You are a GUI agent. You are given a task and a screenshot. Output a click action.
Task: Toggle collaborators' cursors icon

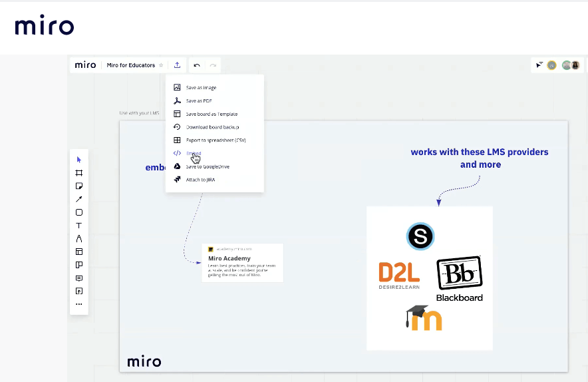[x=539, y=65]
